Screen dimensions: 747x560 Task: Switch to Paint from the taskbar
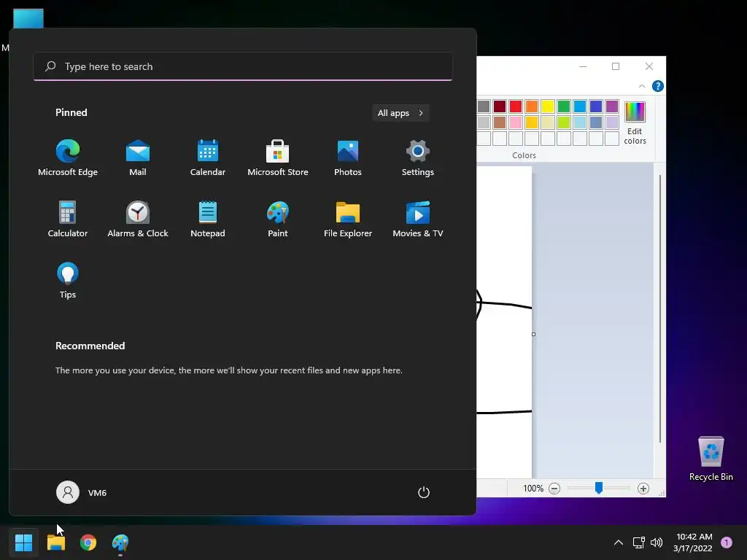tap(120, 542)
